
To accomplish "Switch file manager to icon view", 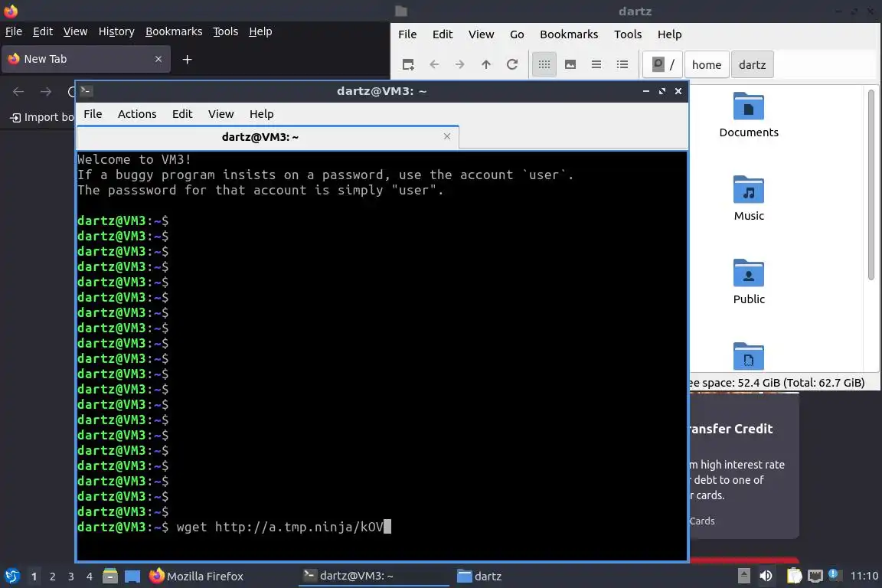I will click(x=544, y=65).
